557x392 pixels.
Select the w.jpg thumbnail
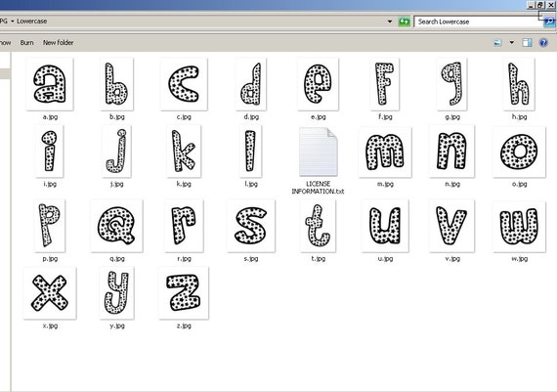click(519, 227)
